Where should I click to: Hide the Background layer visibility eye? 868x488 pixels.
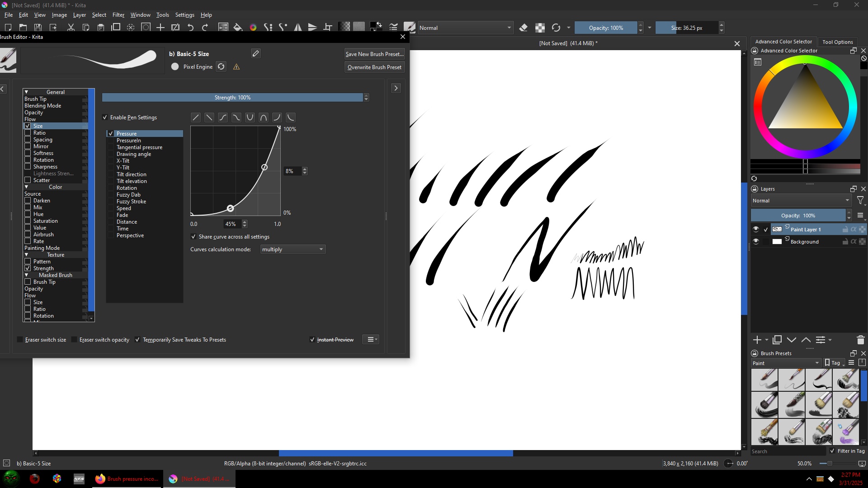coord(755,242)
